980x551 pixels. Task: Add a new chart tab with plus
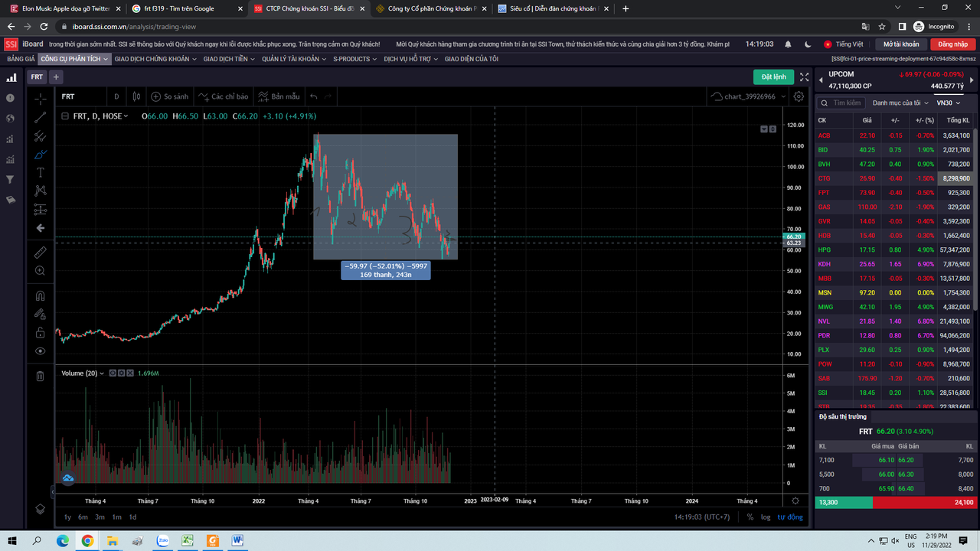tap(56, 77)
